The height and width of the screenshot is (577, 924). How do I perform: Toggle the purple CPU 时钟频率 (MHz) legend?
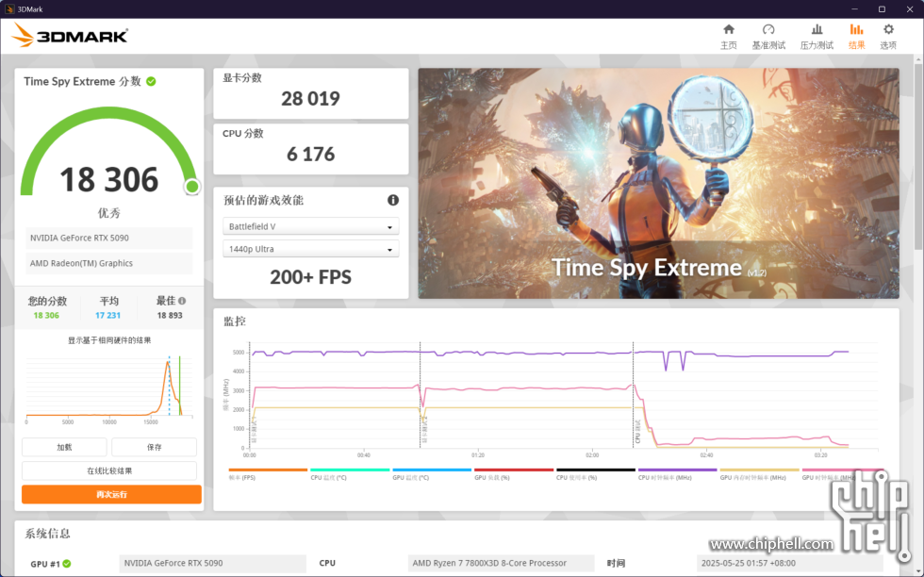677,470
